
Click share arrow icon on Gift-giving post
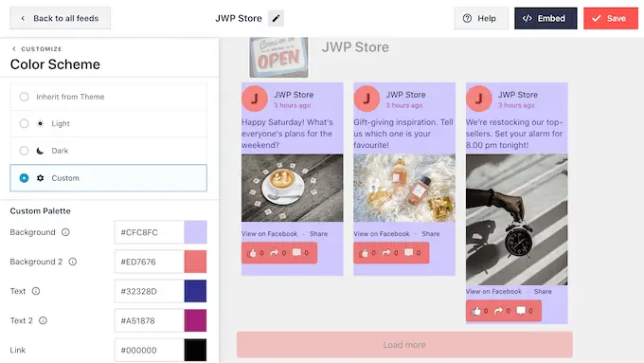pyautogui.click(x=386, y=252)
